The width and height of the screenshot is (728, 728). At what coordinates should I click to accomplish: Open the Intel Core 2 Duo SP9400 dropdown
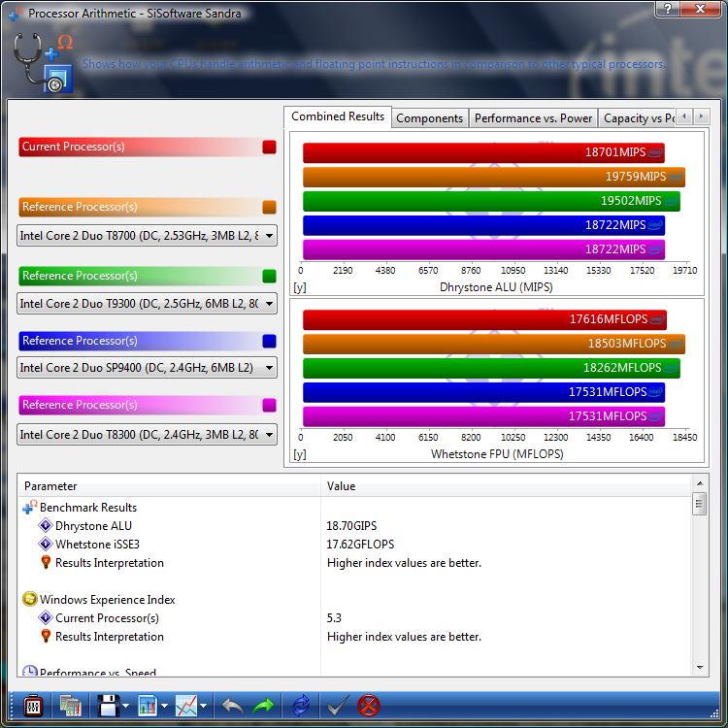tap(147, 368)
